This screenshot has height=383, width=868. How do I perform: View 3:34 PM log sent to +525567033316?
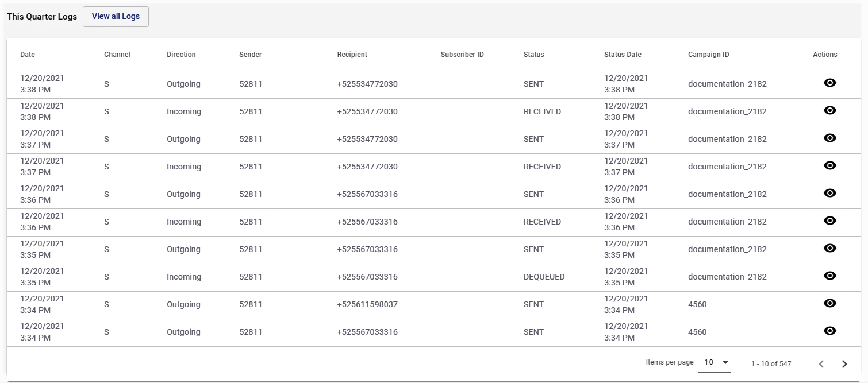click(829, 331)
